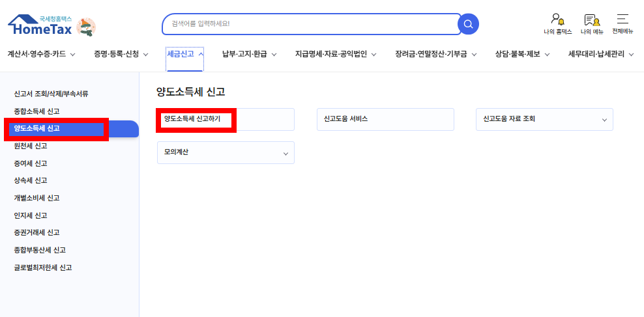This screenshot has height=317, width=644.
Task: Expand 세무대리·납세관리 menu
Action: (601, 54)
